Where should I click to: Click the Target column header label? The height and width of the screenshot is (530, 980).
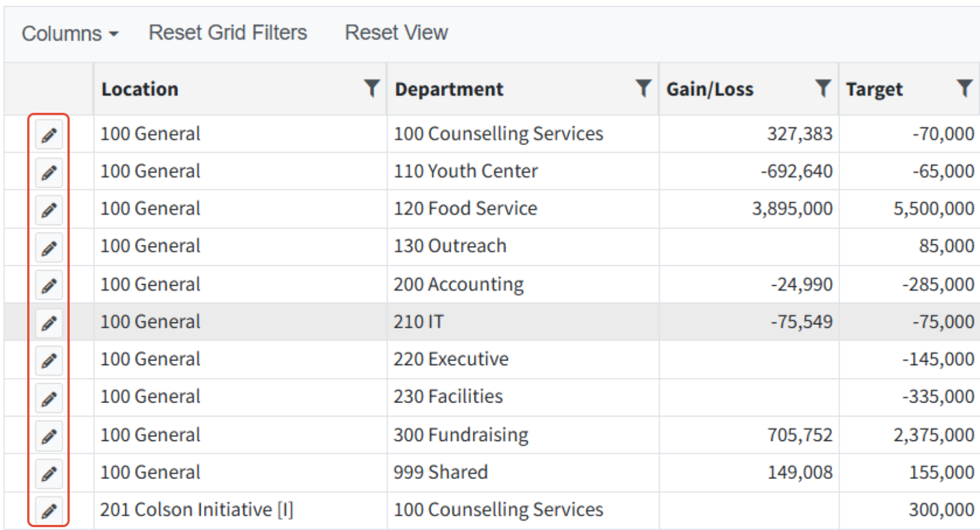[x=875, y=90]
